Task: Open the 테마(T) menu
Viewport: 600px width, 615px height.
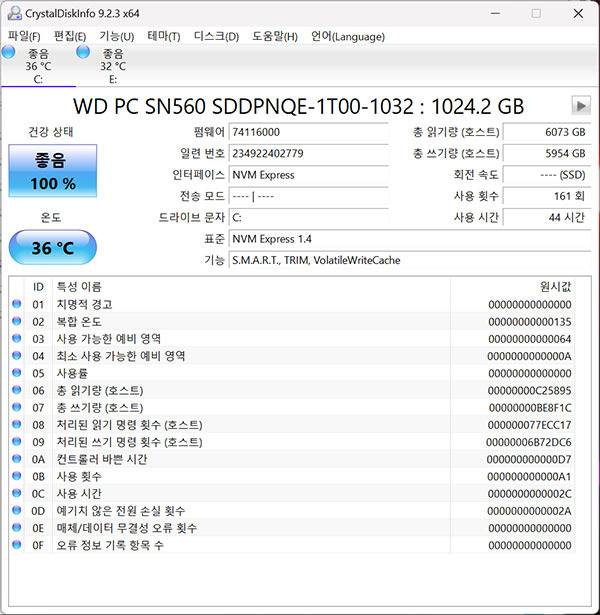Action: coord(164,37)
